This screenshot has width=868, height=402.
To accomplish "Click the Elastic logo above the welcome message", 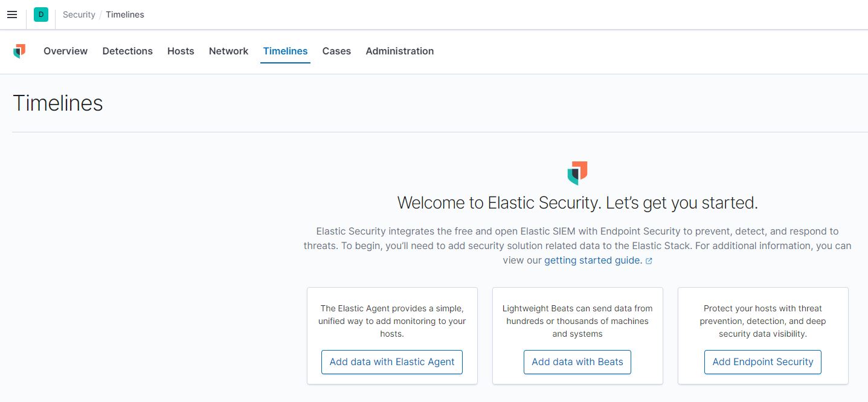I will coord(577,172).
